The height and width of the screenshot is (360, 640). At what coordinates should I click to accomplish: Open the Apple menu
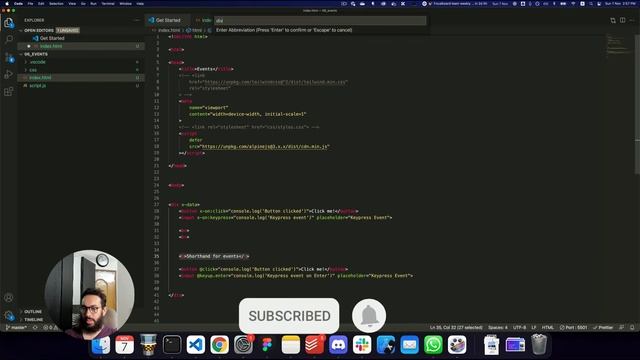[7, 4]
